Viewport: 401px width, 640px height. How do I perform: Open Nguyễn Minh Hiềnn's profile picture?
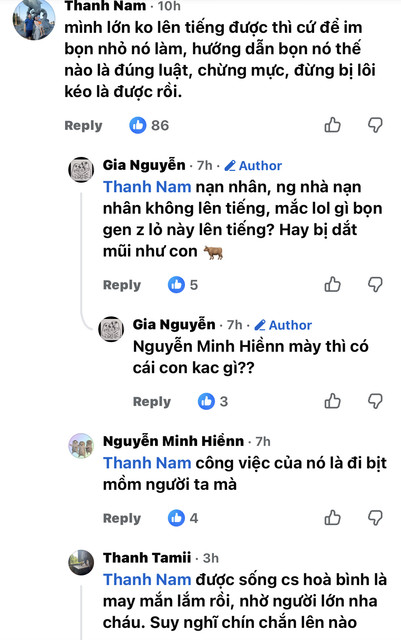[81, 446]
